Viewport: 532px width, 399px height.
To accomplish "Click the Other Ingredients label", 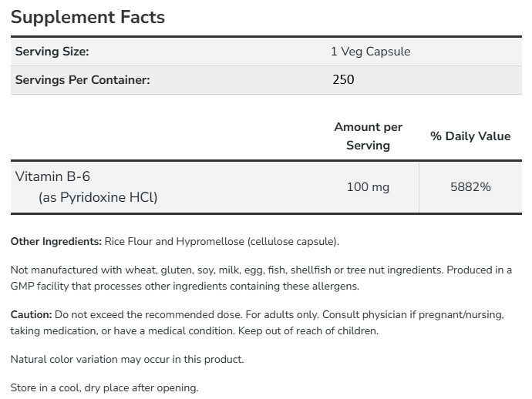I will [x=56, y=242].
